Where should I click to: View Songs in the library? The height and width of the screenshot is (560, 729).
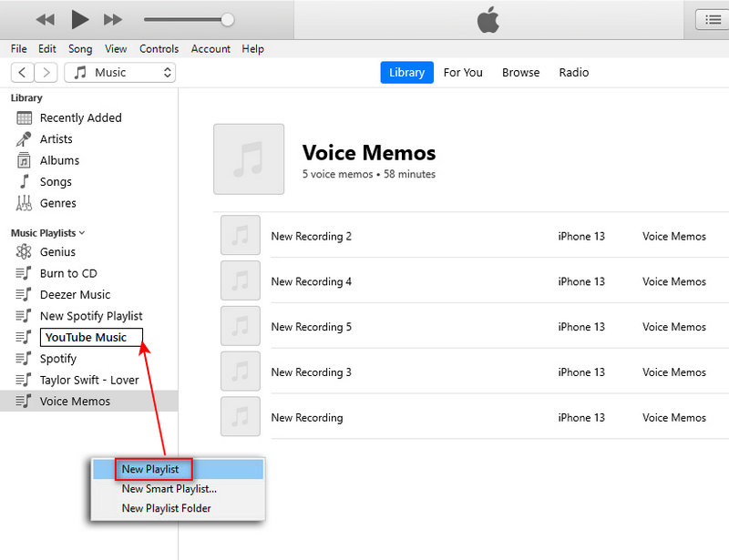point(55,181)
